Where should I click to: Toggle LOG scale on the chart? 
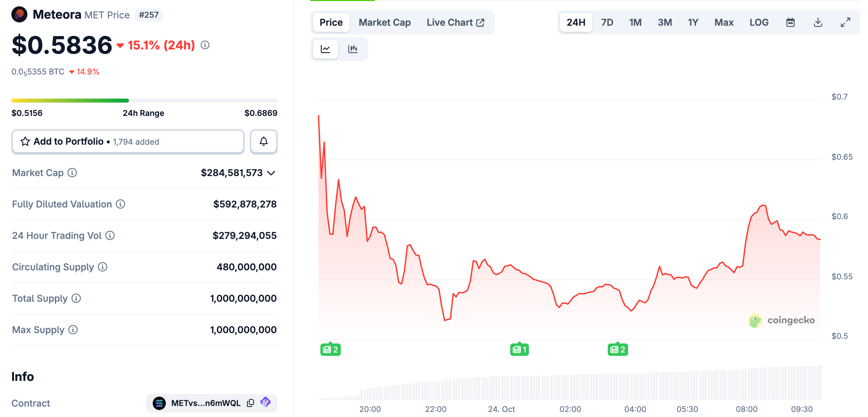point(759,23)
